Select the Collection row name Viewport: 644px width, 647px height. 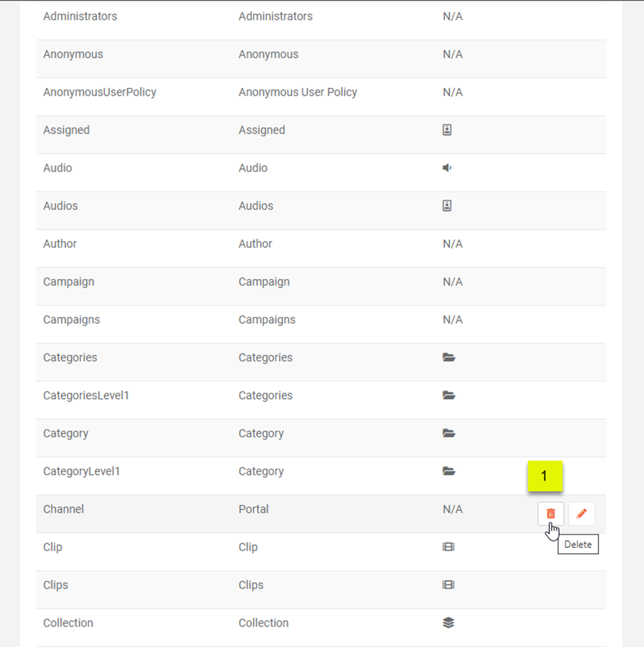(x=68, y=623)
